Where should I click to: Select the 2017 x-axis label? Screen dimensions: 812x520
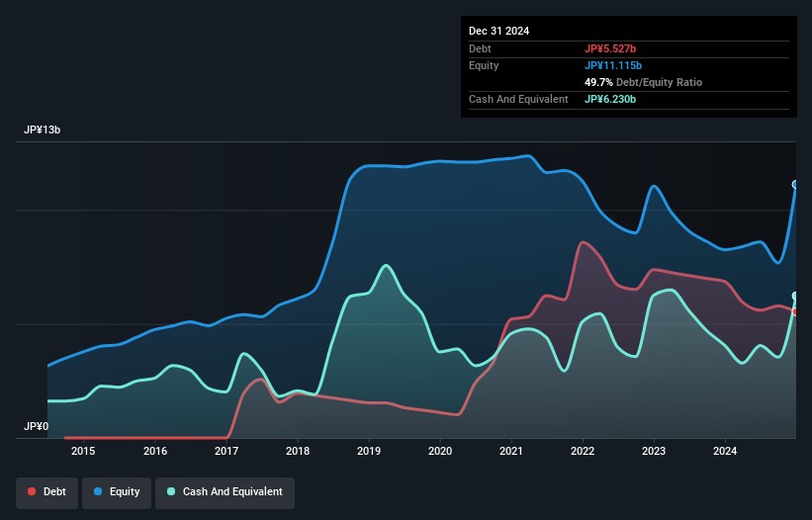coord(226,452)
